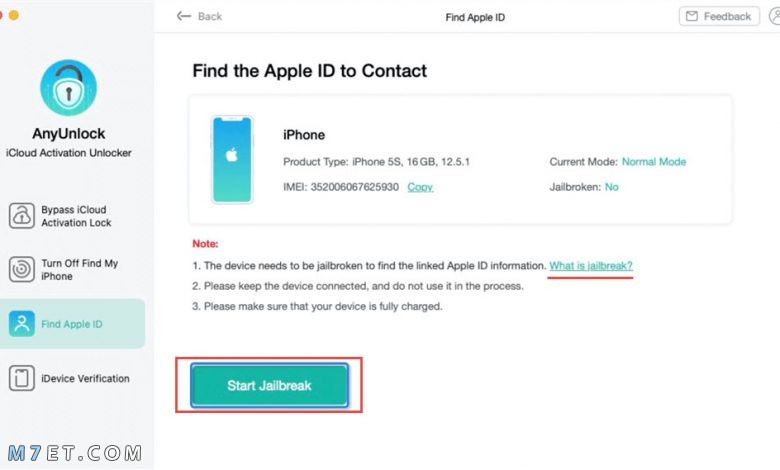Select the Find Apple ID sidebar label
Viewport: 780px width, 470px height.
(72, 324)
